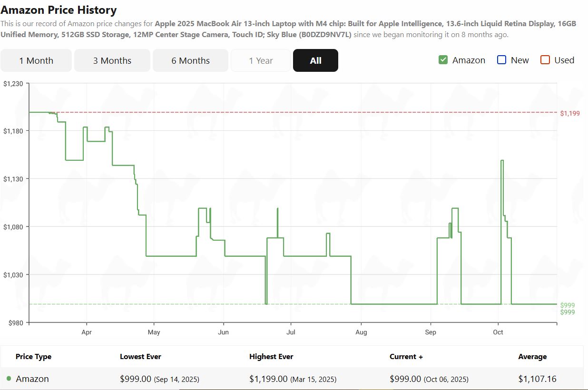Image resolution: width=588 pixels, height=390 pixels.
Task: Click the $999.00 (Sep 14, 2025) lowest value
Action: [x=159, y=379]
